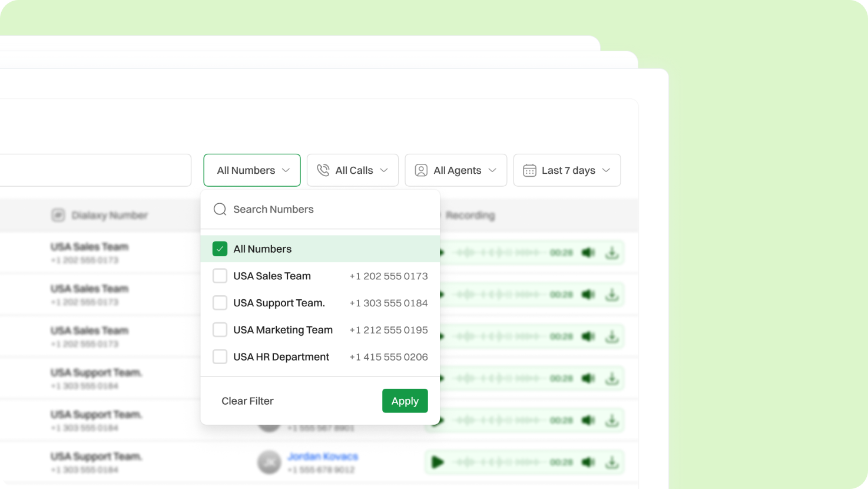Click the download icon in the first recording row
The height and width of the screenshot is (489, 868).
612,253
